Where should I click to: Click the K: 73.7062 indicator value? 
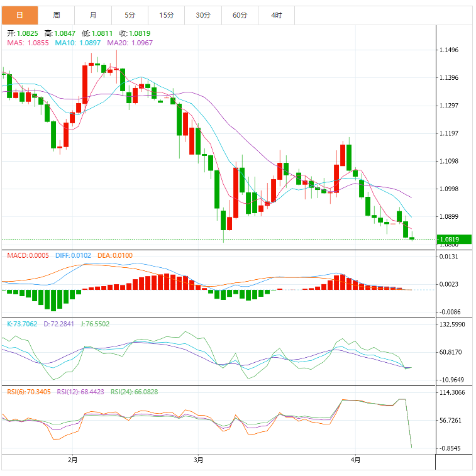(22, 324)
